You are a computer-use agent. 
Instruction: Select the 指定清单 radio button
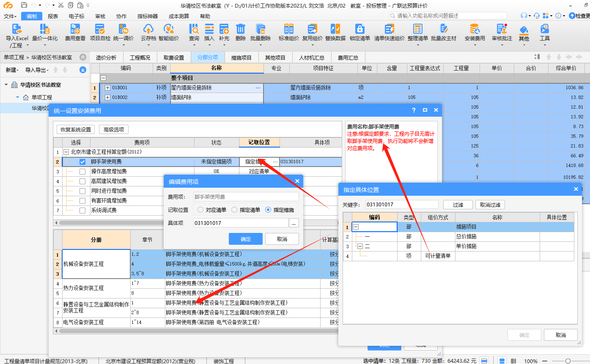(234, 210)
